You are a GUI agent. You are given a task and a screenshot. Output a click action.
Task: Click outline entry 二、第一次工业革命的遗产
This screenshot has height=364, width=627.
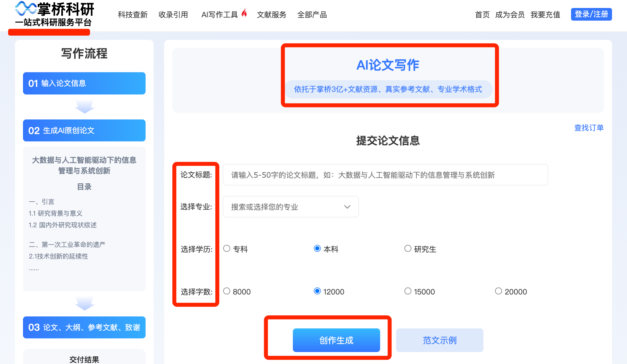pos(67,245)
